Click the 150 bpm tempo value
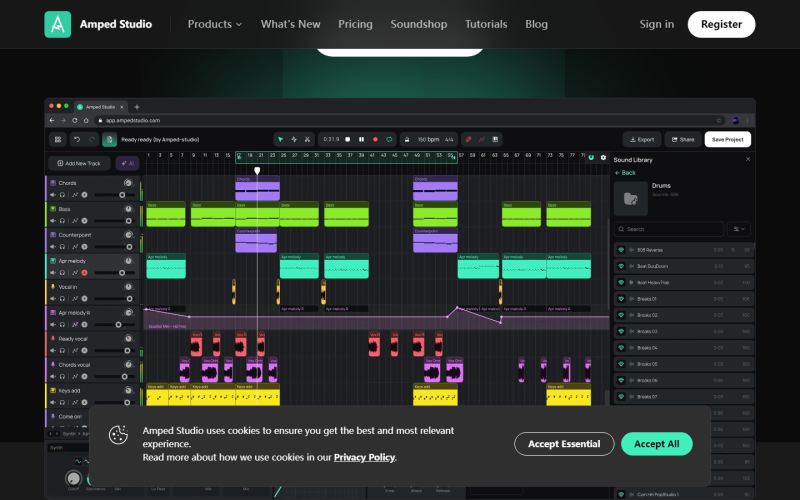The image size is (800, 500). [x=428, y=139]
